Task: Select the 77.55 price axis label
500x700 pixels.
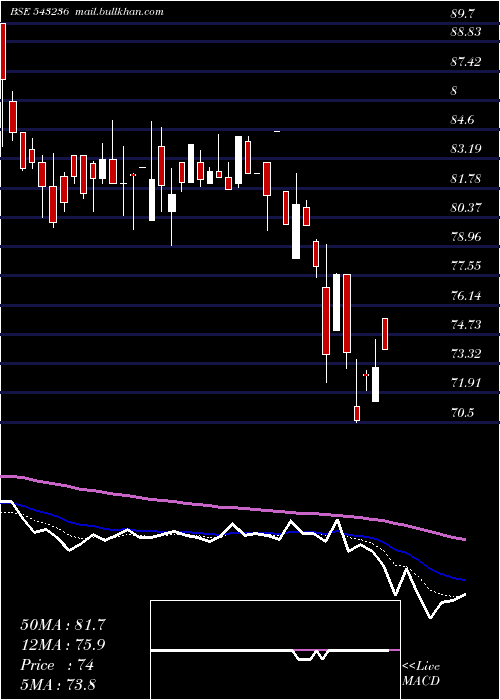Action: pyautogui.click(x=466, y=266)
